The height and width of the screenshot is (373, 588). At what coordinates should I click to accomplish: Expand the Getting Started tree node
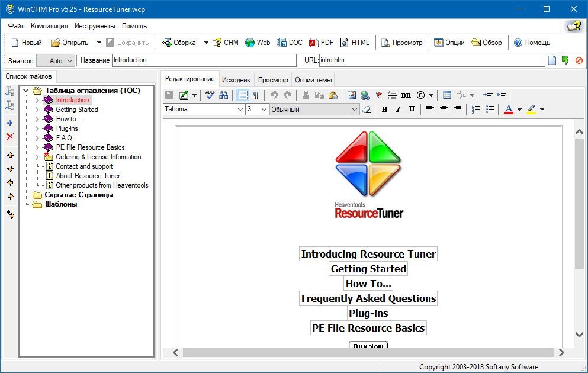pyautogui.click(x=37, y=110)
